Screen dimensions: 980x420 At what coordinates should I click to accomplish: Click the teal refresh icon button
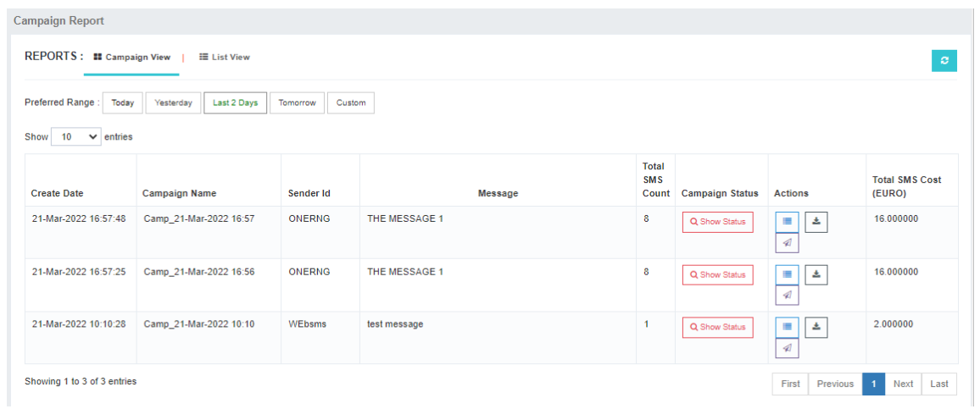pos(944,61)
